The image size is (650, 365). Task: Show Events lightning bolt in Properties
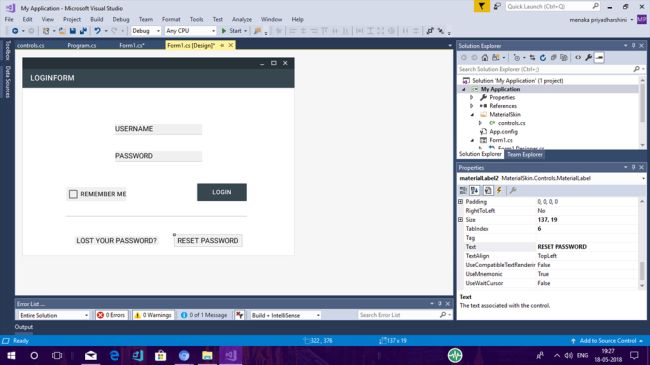499,190
